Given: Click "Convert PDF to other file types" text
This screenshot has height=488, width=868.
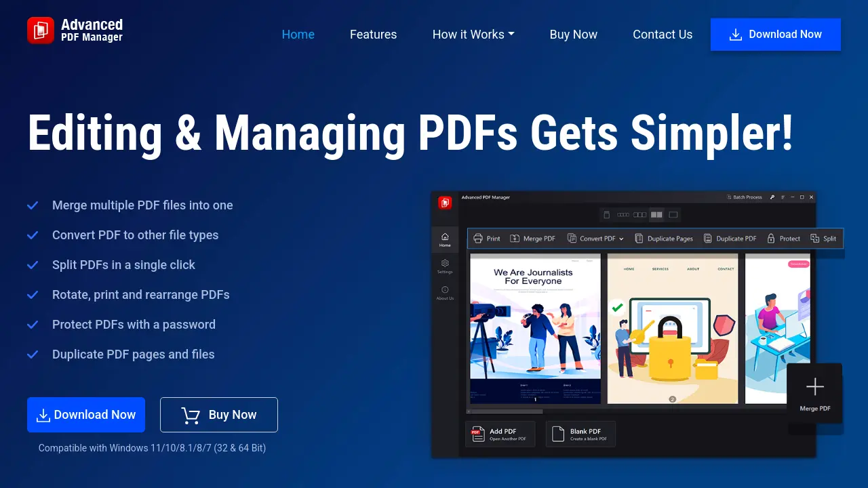Looking at the screenshot, I should 136,235.
